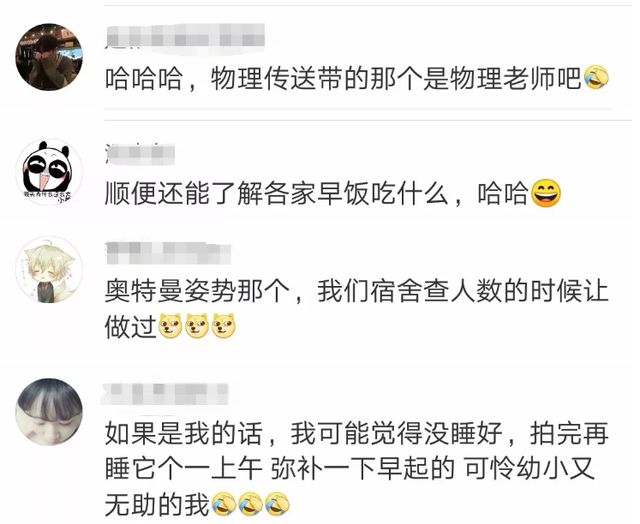Open the blurred username above 如果是我的话
The image size is (640, 524).
(165, 393)
